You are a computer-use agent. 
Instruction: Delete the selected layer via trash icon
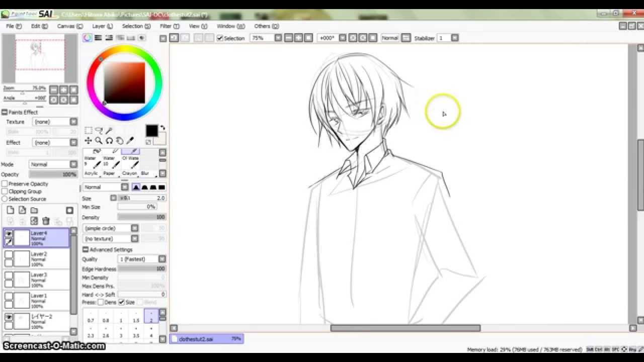point(46,220)
